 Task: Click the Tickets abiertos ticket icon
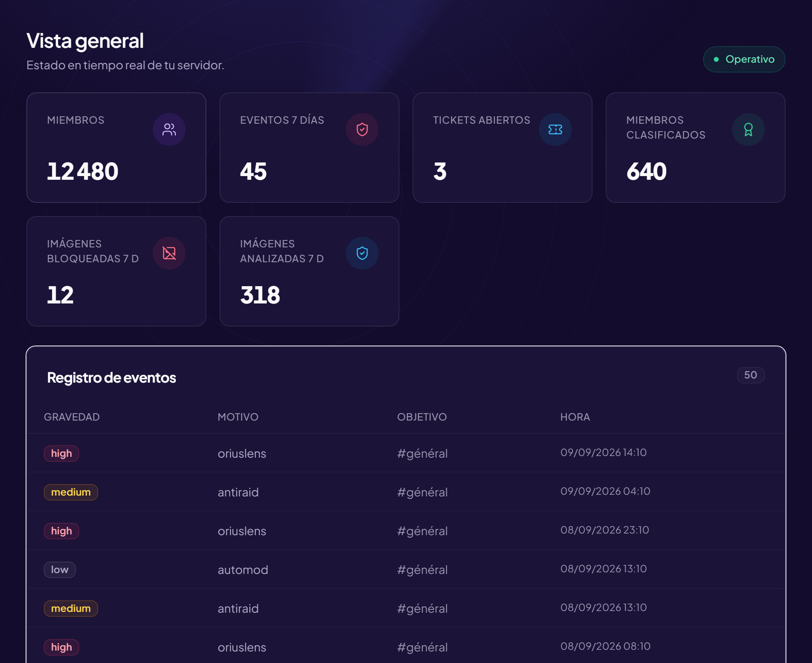click(x=555, y=129)
